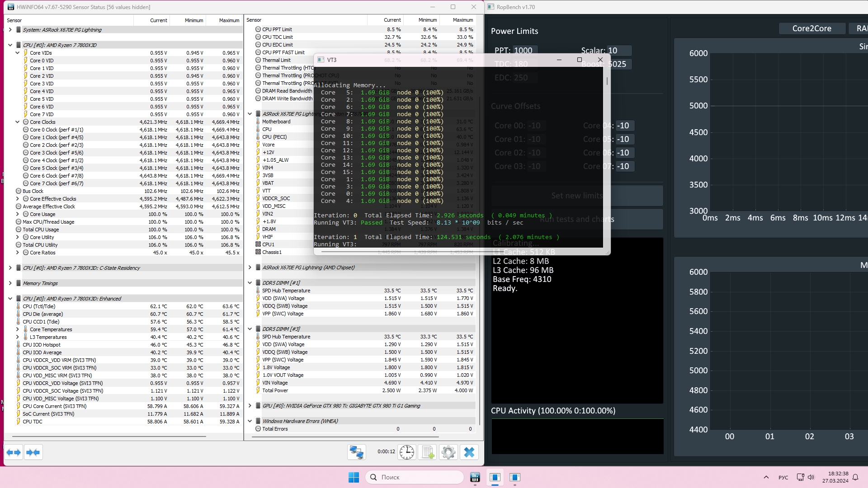Reset the sensor clock timer icon

(406, 452)
